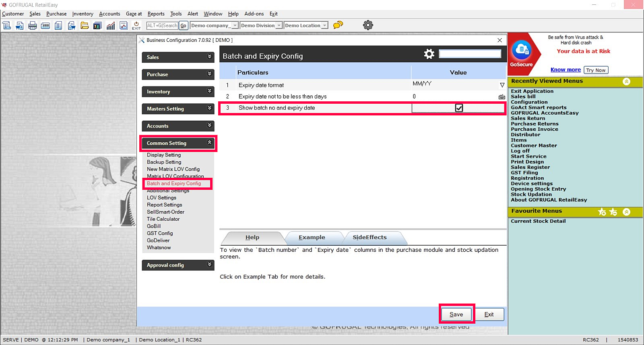Open Customer Master from recent menus
This screenshot has width=644, height=345.
534,146
